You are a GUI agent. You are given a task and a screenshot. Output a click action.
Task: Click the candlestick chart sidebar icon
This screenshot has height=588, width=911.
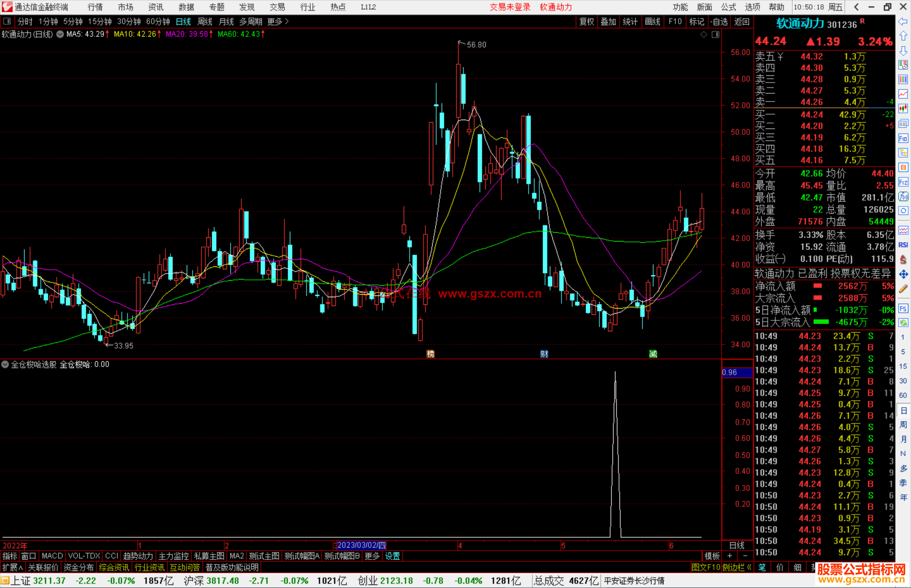[x=903, y=109]
